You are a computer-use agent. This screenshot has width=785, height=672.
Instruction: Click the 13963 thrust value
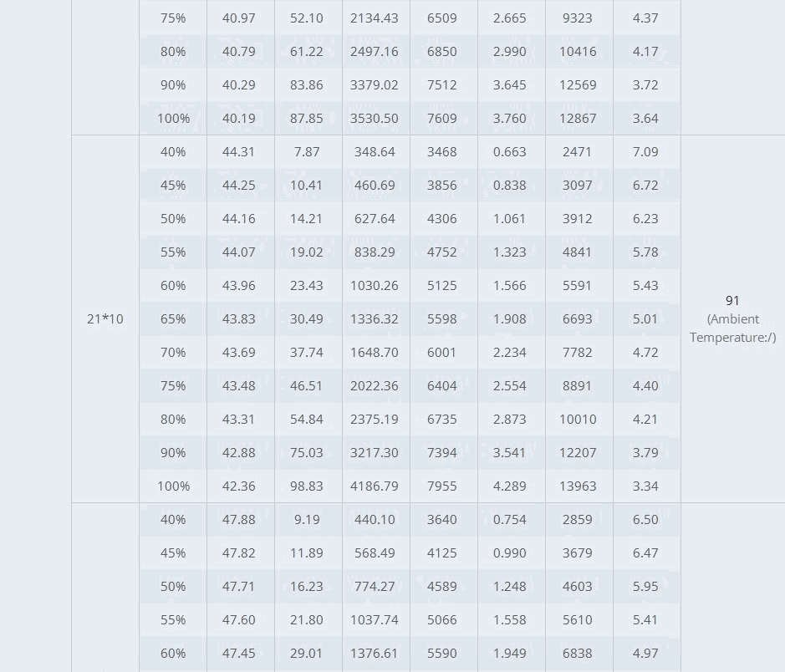pyautogui.click(x=578, y=486)
